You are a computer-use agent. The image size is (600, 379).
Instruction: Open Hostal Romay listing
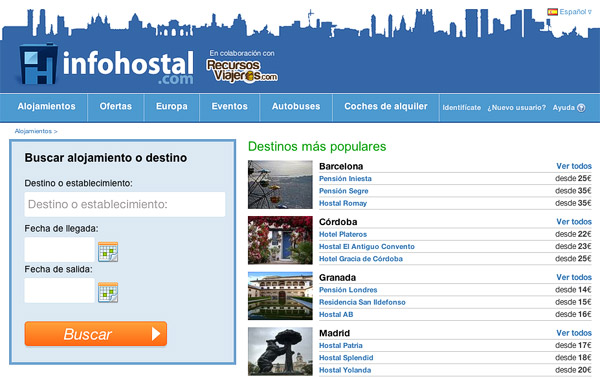(343, 203)
